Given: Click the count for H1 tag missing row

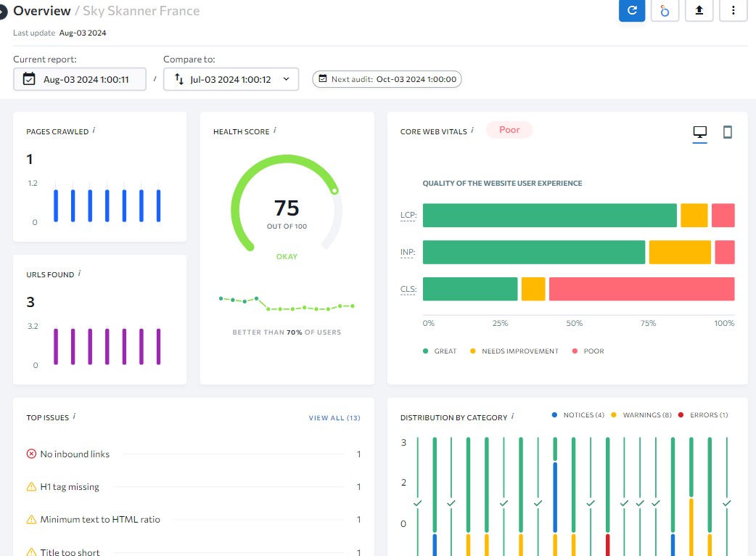Looking at the screenshot, I should coord(358,486).
